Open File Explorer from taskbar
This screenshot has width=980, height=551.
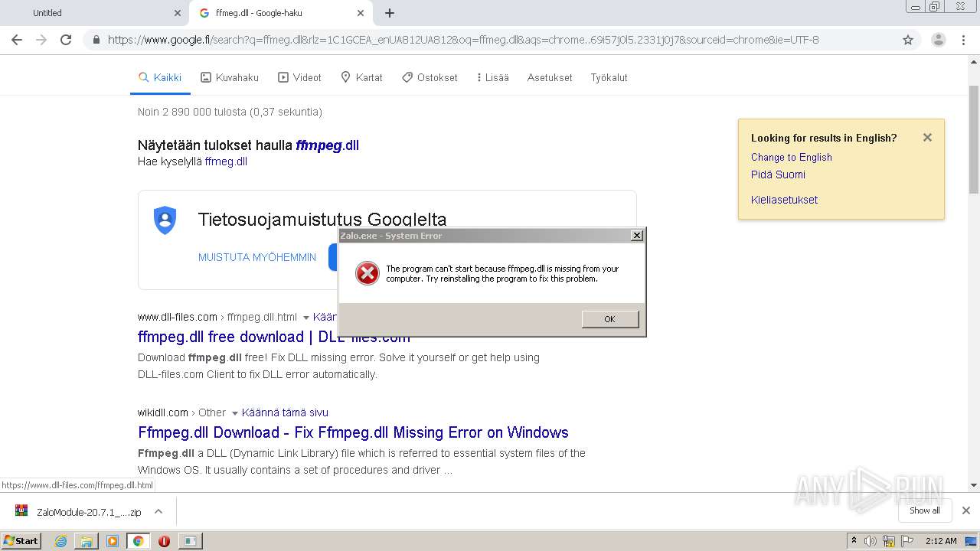(x=87, y=541)
